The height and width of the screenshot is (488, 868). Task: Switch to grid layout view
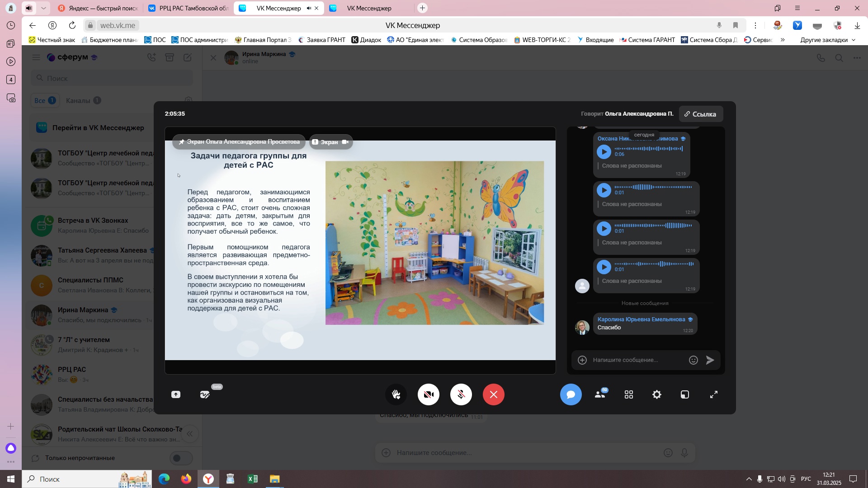[629, 394]
